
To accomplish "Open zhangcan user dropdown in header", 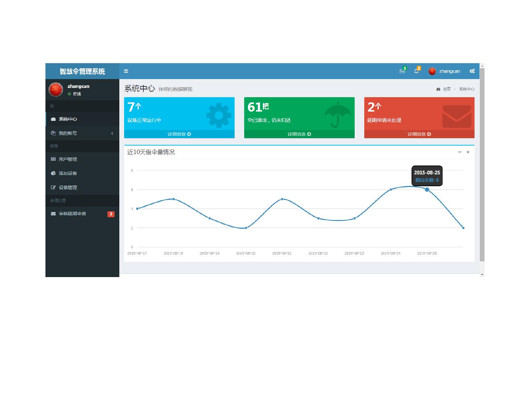I will pyautogui.click(x=444, y=71).
